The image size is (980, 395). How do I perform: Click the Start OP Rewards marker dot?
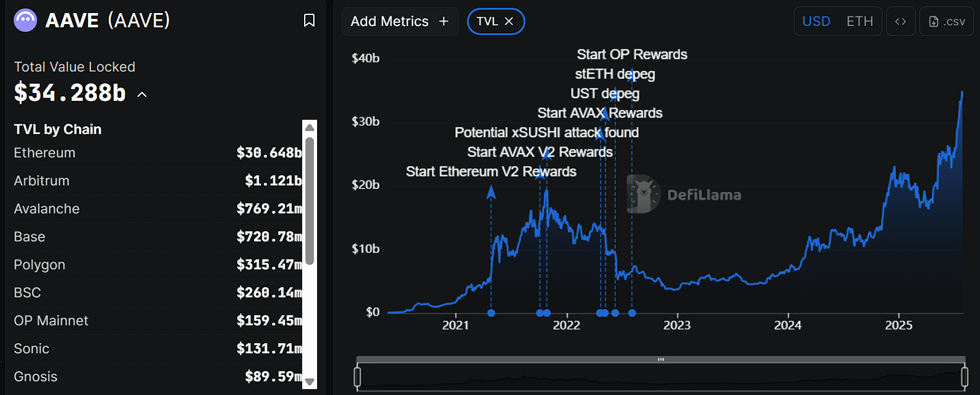click(632, 313)
